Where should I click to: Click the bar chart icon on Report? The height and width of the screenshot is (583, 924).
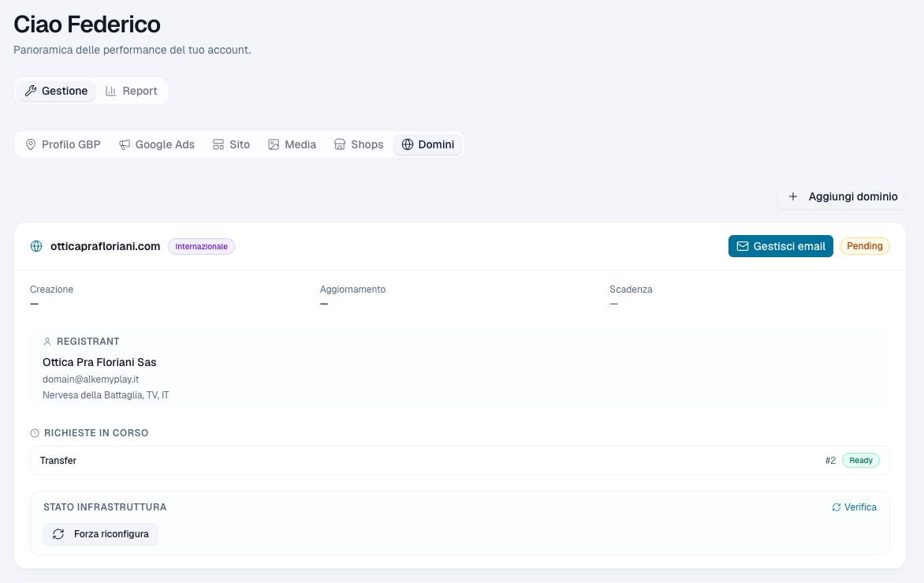pyautogui.click(x=111, y=91)
